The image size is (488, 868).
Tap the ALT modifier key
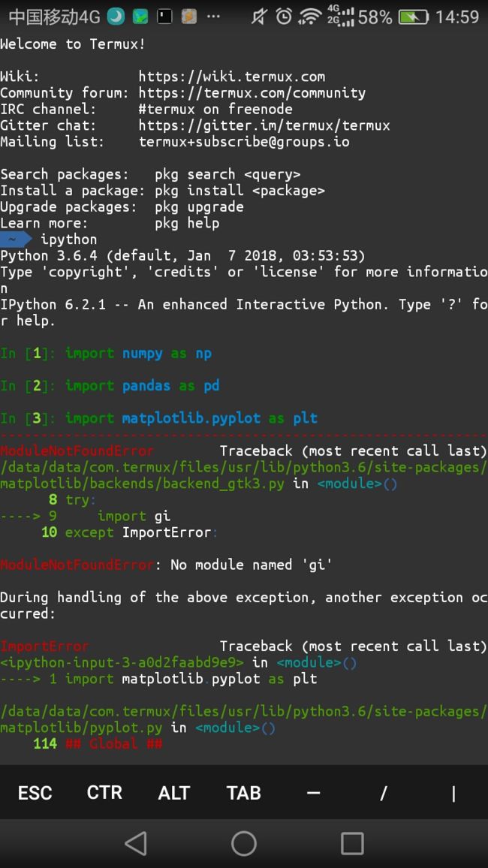click(x=174, y=793)
